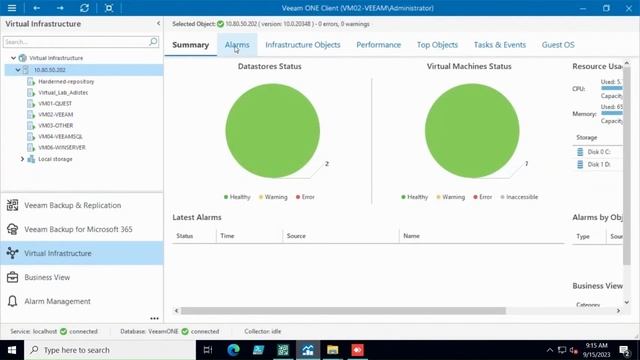640x360 pixels.
Task: Click the magnifier search icon
Action: click(x=153, y=42)
